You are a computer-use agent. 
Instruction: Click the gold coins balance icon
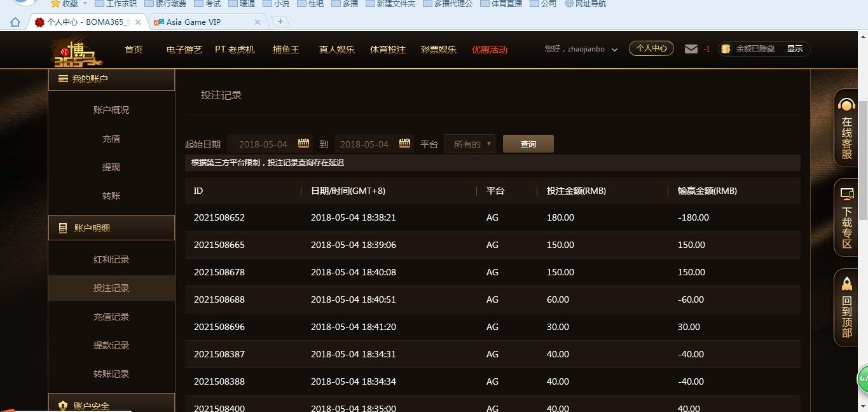(726, 49)
